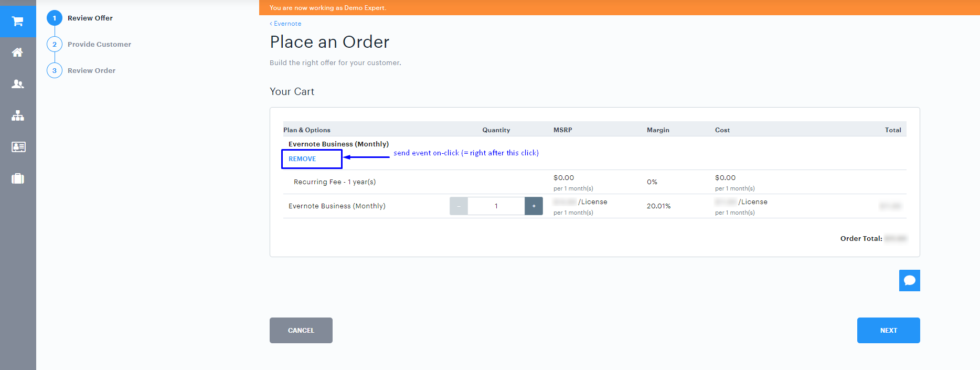Go to the home sidebar icon
Image resolution: width=980 pixels, height=370 pixels.
coord(18,52)
